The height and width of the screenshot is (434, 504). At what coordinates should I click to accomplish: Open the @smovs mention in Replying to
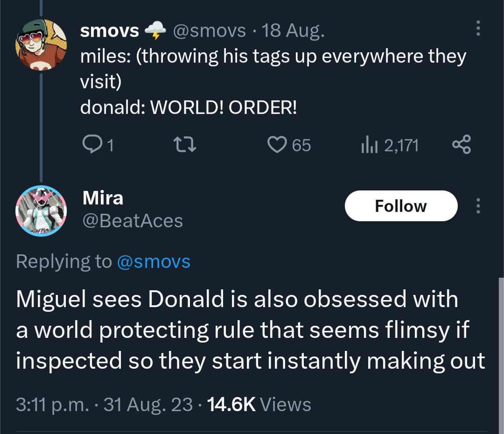[x=153, y=261]
